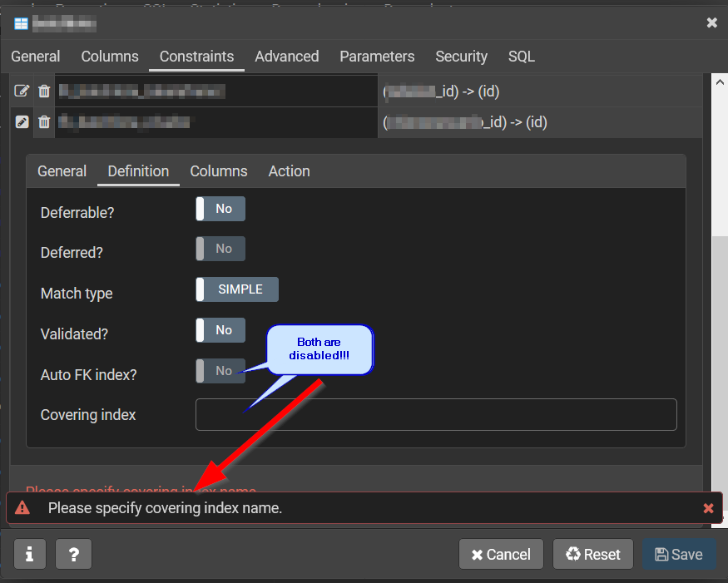Delete the first foreign key constraint
The height and width of the screenshot is (583, 728).
[x=44, y=91]
